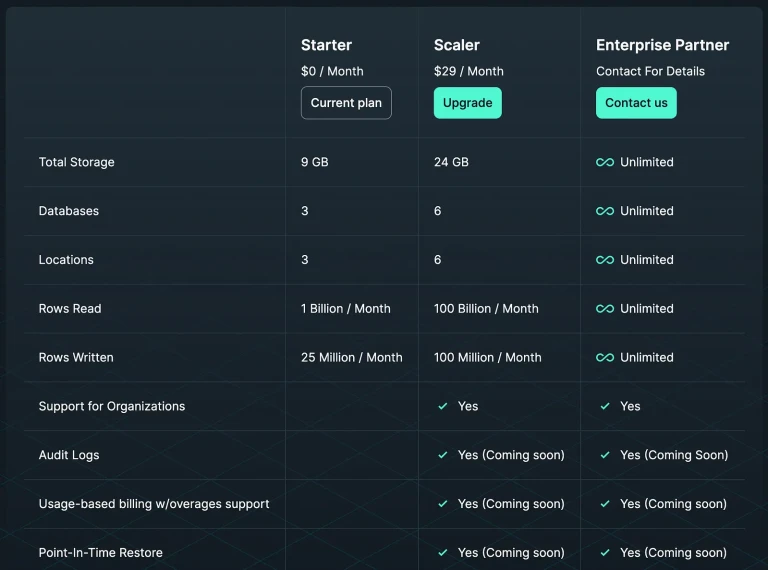This screenshot has height=570, width=768.
Task: Click the 100 Billion / Month value
Action: coord(486,309)
